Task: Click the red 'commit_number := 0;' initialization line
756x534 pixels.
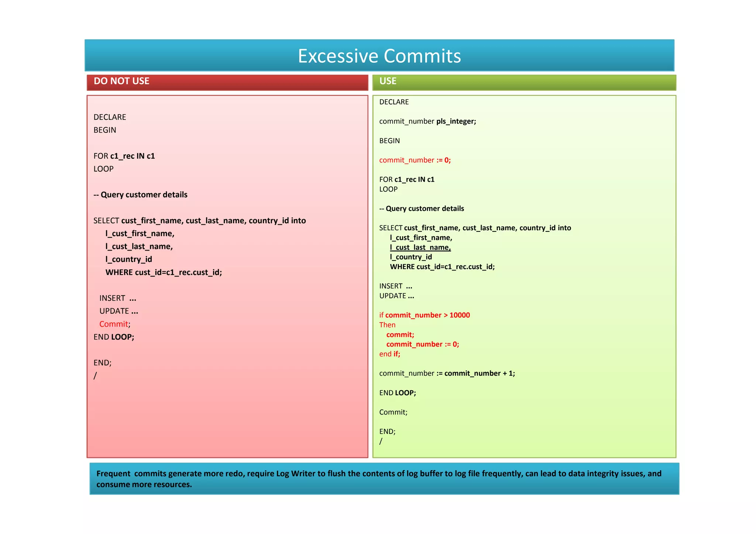Action: [415, 160]
